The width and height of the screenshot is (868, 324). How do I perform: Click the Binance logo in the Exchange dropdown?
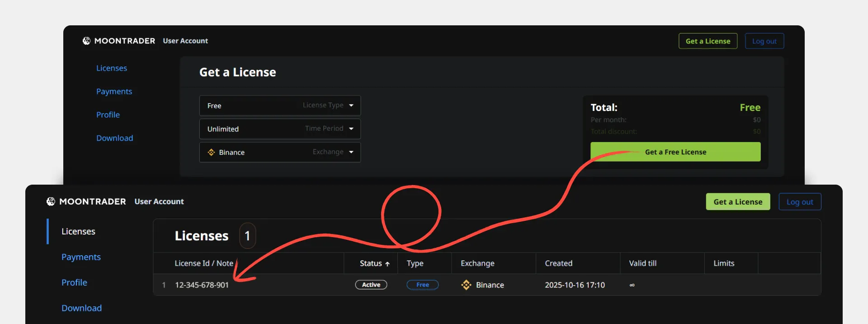[211, 152]
